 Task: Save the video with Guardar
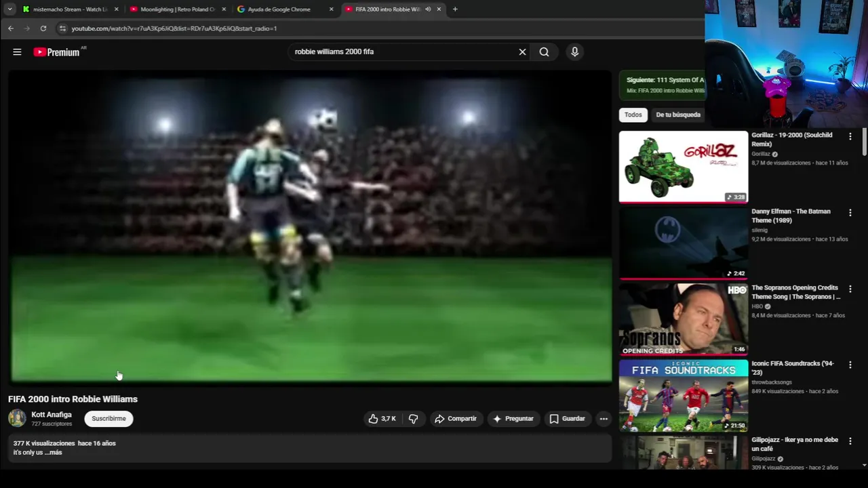click(567, 419)
